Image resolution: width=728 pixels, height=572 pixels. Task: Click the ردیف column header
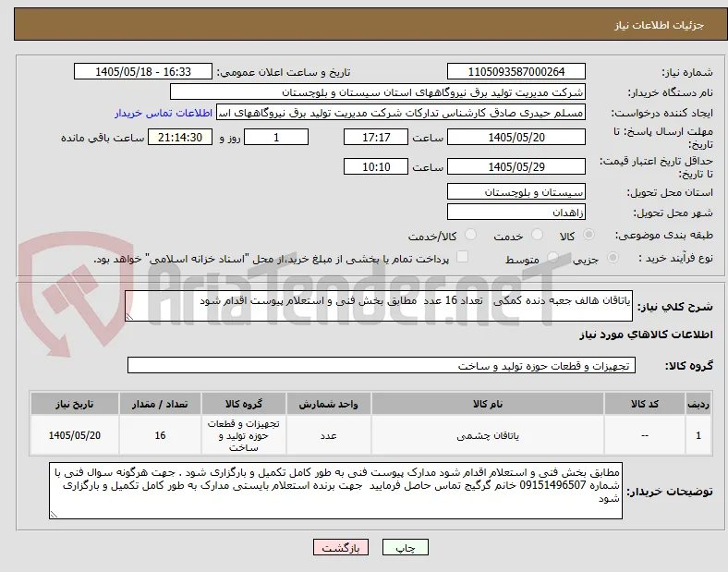[698, 404]
